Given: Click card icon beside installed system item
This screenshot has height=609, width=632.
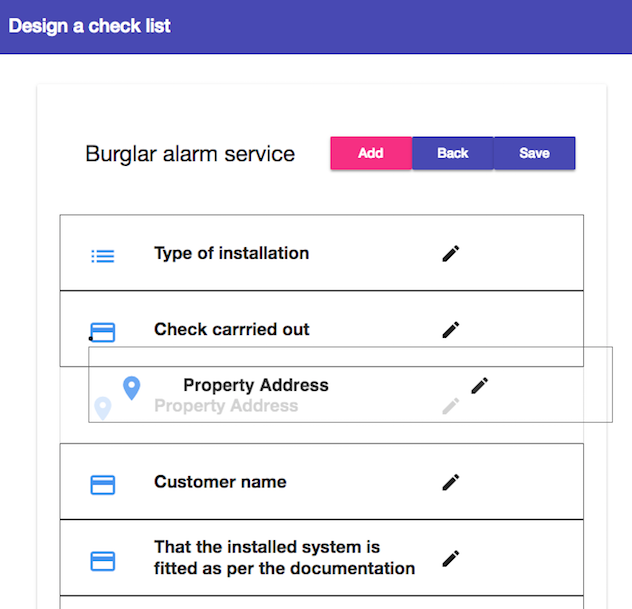Looking at the screenshot, I should [103, 561].
